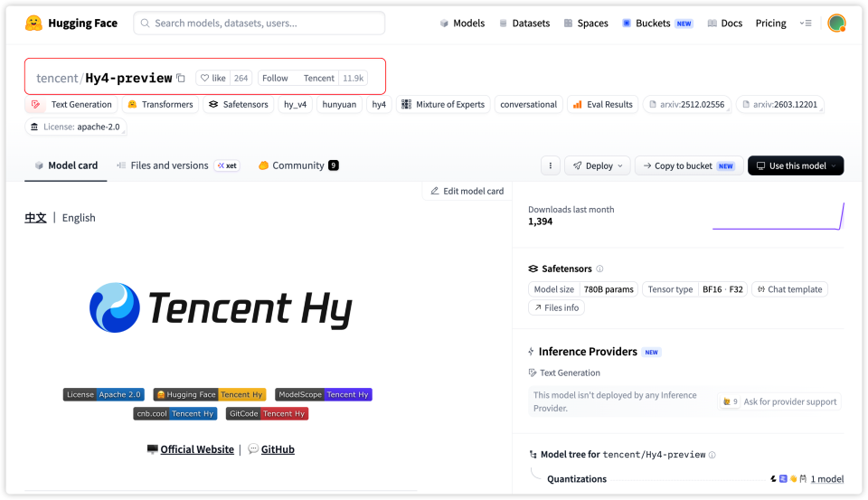868x500 pixels.
Task: Select the conversational tag
Action: pos(528,104)
